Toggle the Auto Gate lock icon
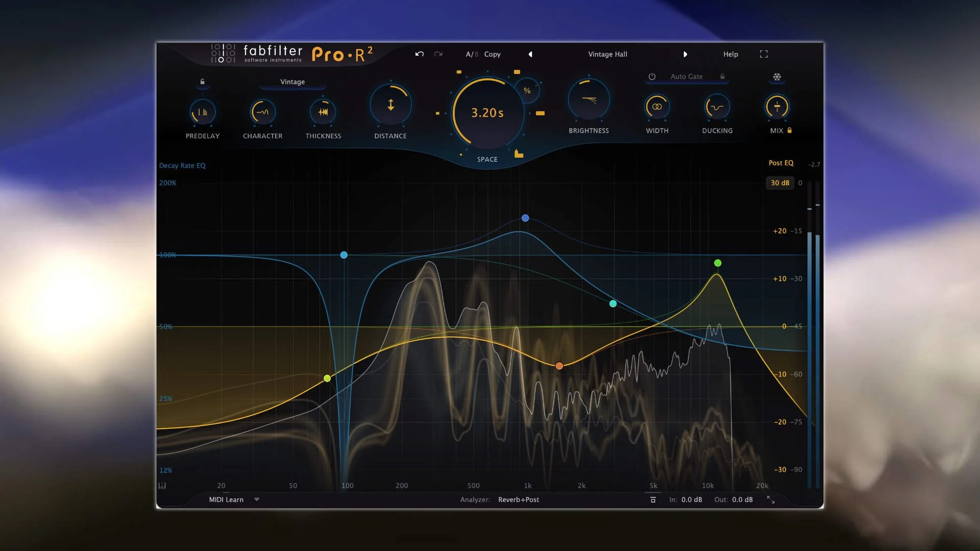Viewport: 980px width, 551px height. (x=723, y=77)
